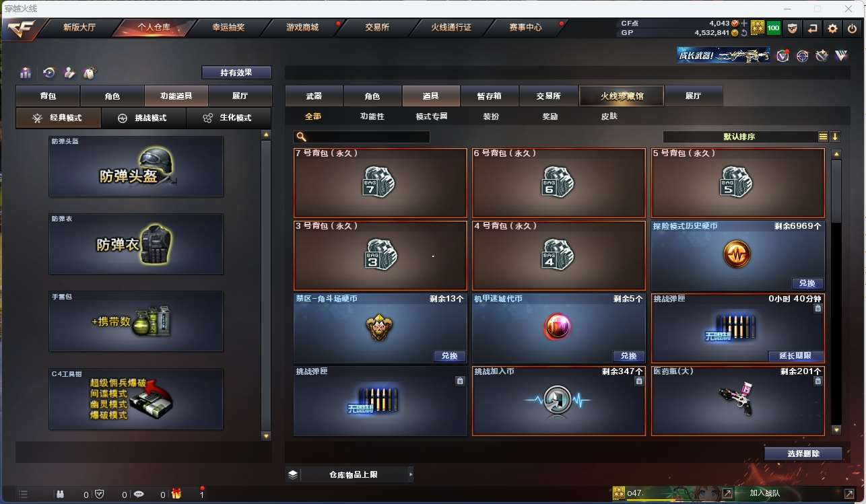
Task: Switch to the 游戏商城 top tab
Action: [x=302, y=28]
